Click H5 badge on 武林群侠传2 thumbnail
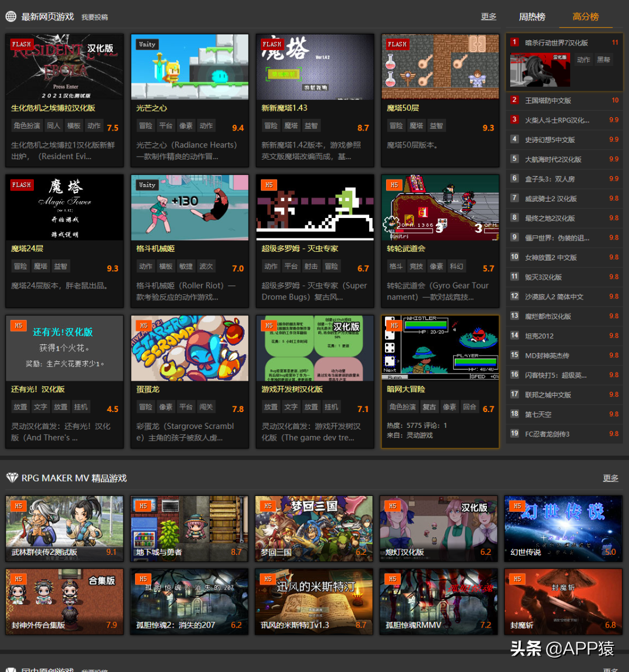 [18, 506]
